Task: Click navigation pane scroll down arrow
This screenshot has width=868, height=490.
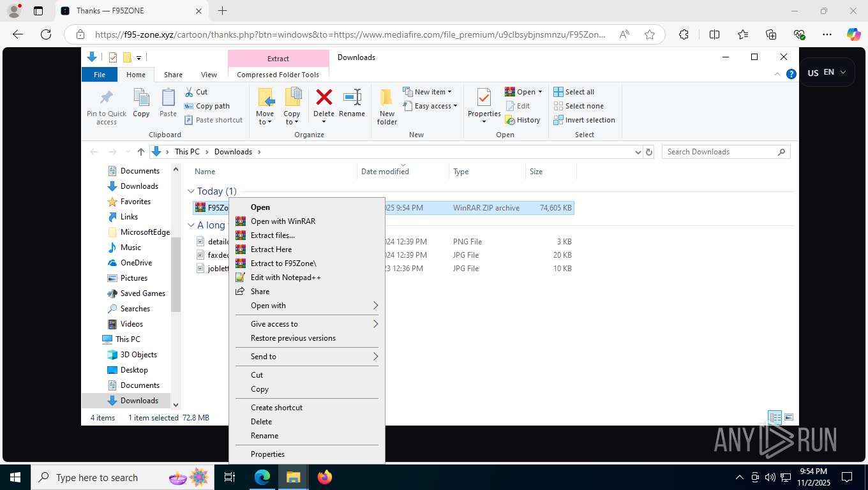Action: pyautogui.click(x=176, y=405)
